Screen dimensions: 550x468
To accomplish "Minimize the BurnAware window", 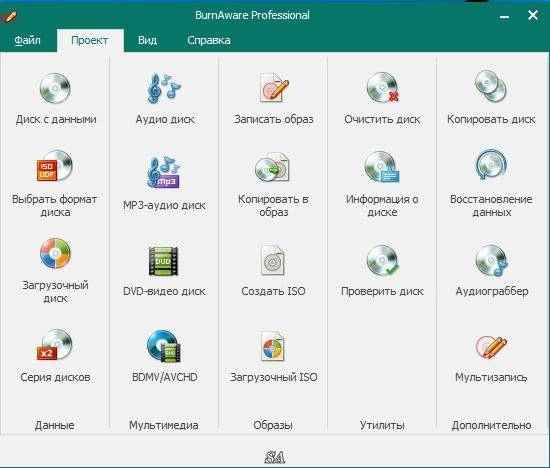I will (504, 16).
